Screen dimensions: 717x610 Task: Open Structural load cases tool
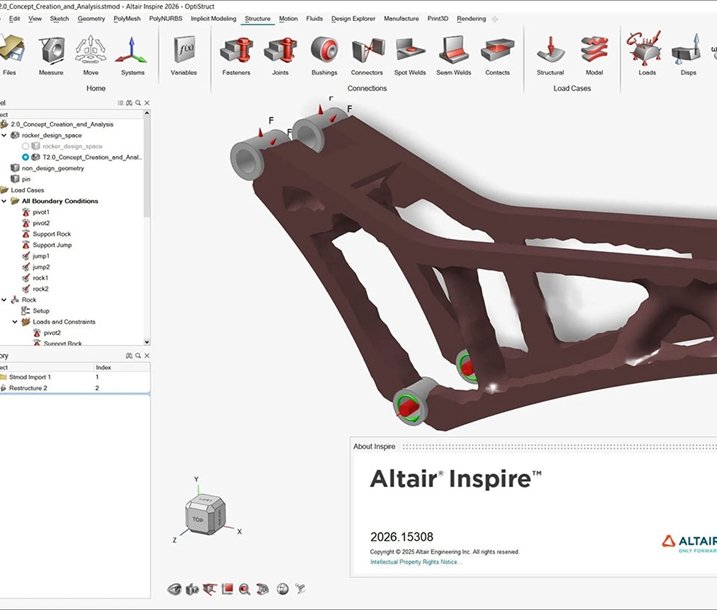coord(551,50)
